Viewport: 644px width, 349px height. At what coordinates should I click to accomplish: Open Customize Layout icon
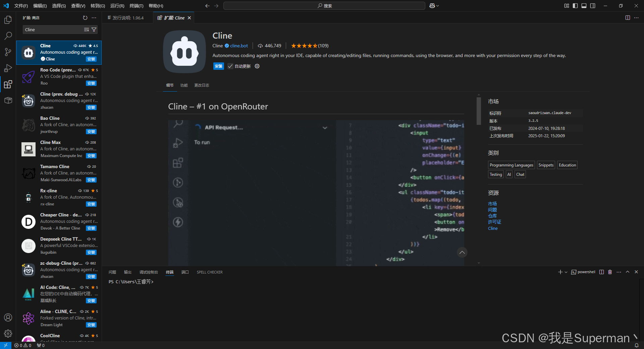tap(567, 6)
